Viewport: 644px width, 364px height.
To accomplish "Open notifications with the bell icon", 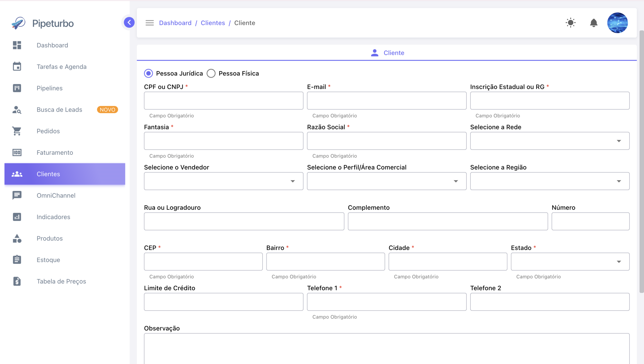I will pyautogui.click(x=593, y=23).
